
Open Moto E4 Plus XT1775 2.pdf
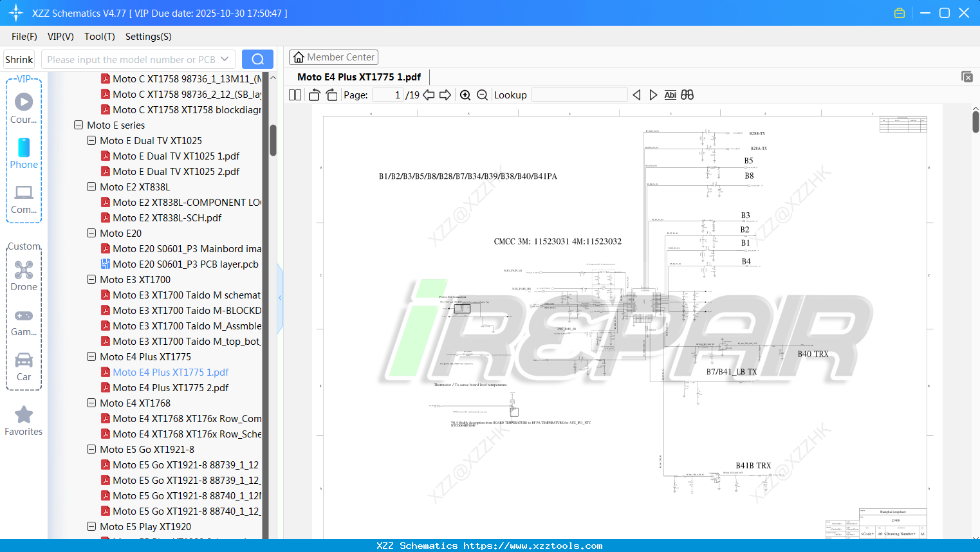[x=171, y=388]
